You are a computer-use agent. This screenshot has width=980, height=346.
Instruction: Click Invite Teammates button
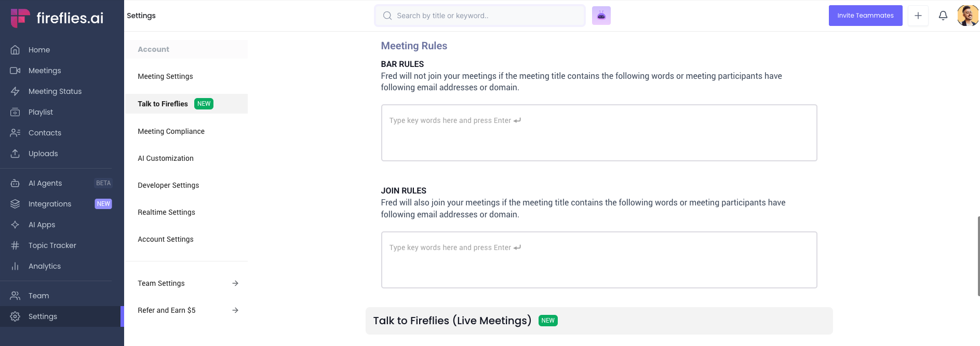[865, 16]
